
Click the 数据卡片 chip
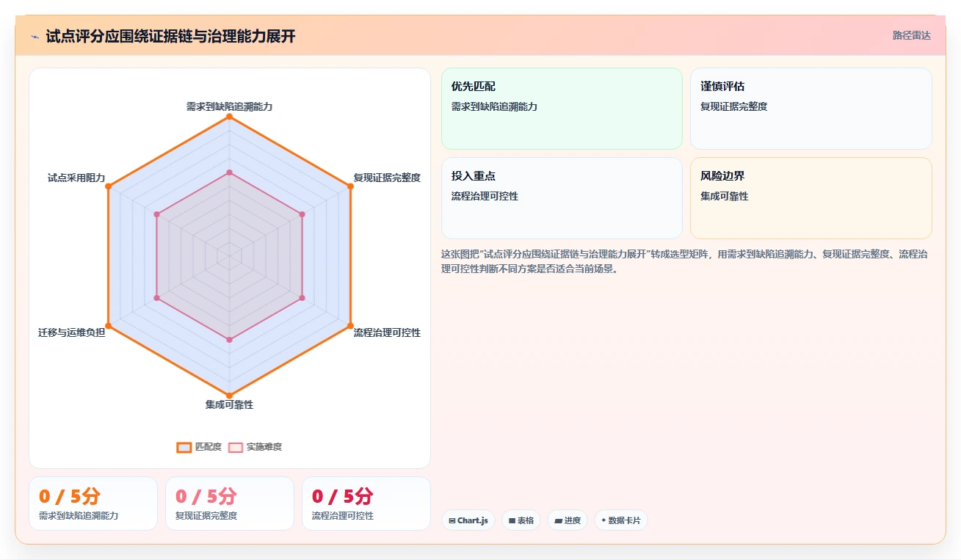(x=621, y=520)
